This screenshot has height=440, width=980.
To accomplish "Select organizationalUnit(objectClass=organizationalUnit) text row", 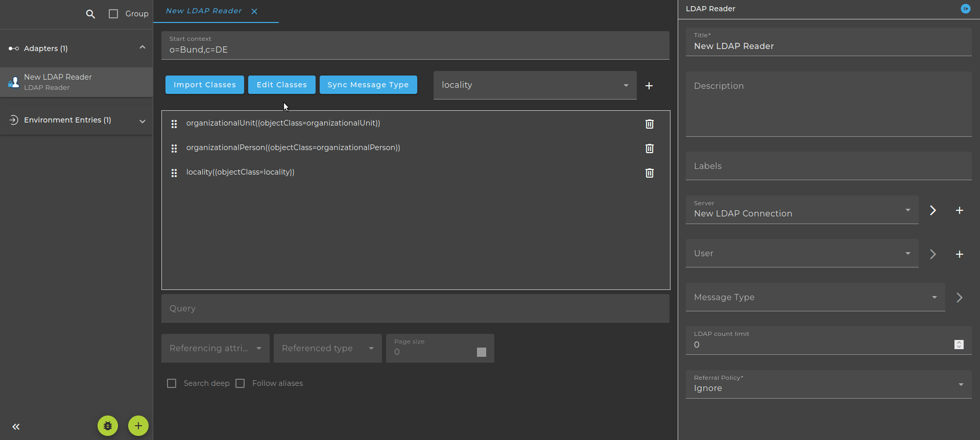I will (x=283, y=123).
